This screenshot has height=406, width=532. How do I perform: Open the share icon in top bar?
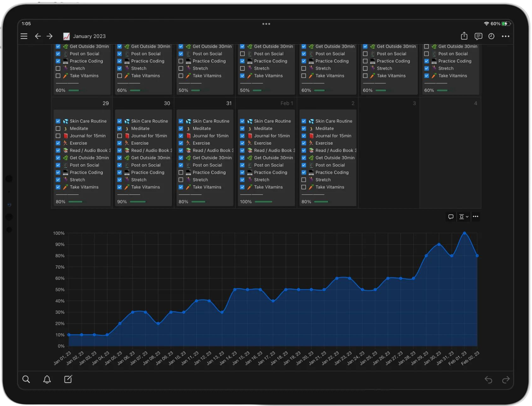464,36
